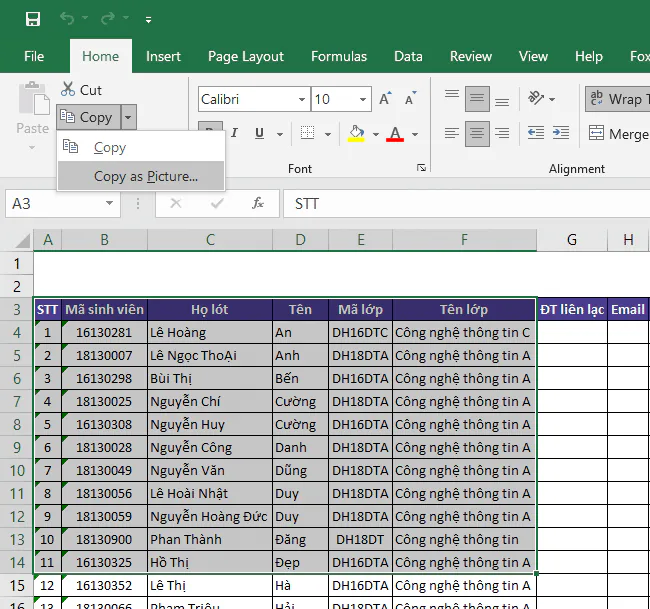650x609 pixels.
Task: Click the 'Mã sinh viên' header cell
Action: click(x=104, y=309)
